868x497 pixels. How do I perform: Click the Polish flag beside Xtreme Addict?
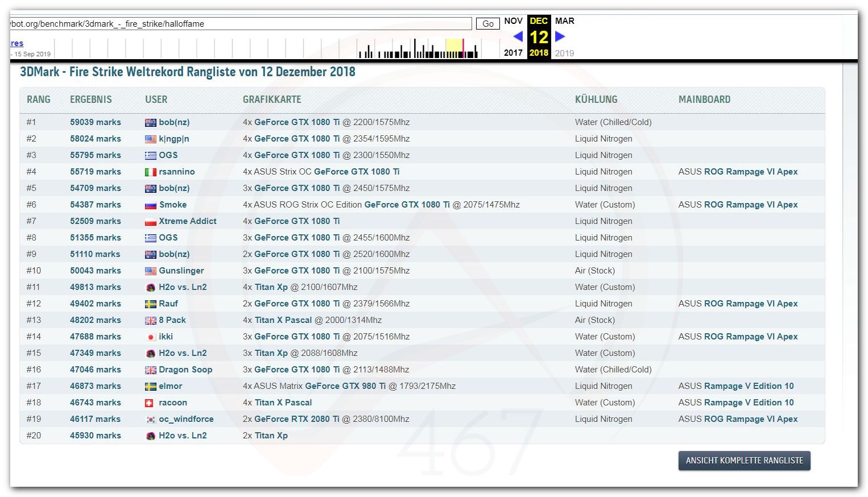[x=151, y=222]
